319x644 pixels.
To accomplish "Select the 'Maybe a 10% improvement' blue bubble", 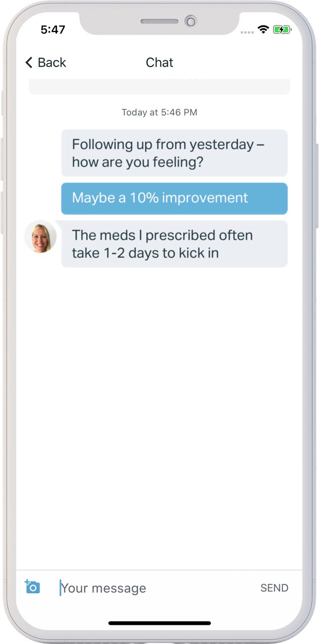I will [x=174, y=199].
